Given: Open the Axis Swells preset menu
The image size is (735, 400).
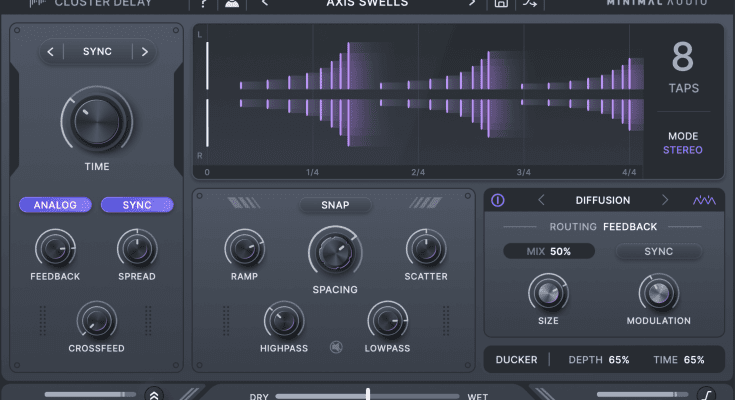Looking at the screenshot, I should (366, 4).
